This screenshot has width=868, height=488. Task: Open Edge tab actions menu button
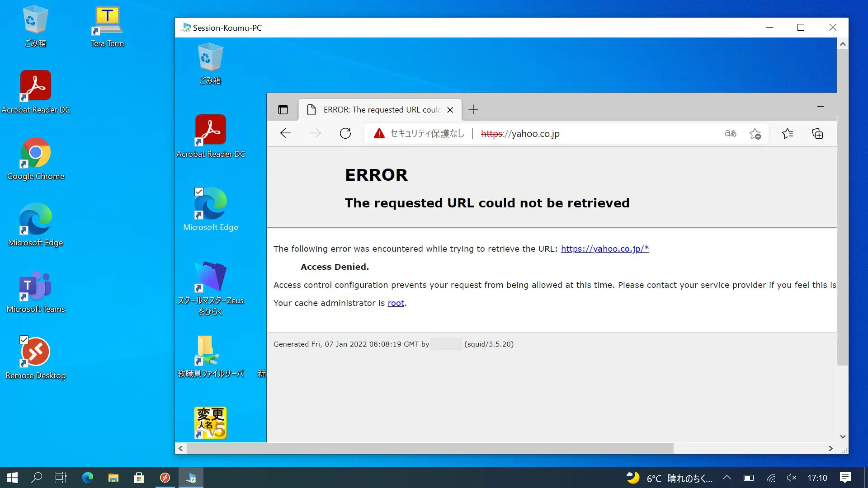click(x=283, y=109)
